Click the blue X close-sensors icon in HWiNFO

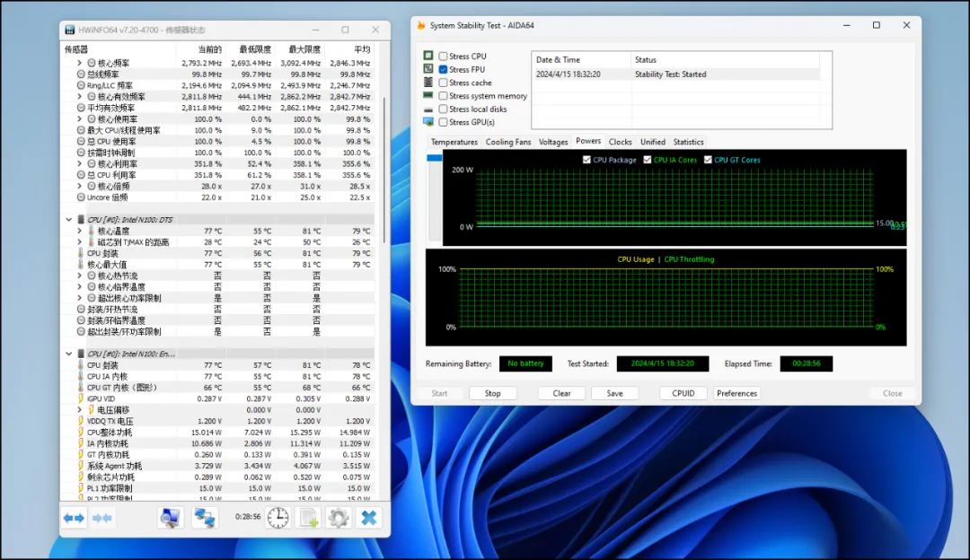click(x=369, y=518)
